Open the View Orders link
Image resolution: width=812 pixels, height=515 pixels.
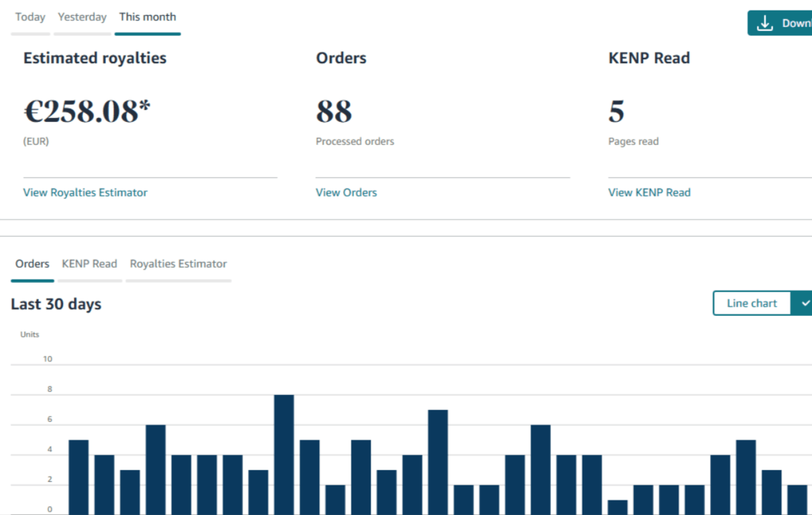(x=346, y=193)
